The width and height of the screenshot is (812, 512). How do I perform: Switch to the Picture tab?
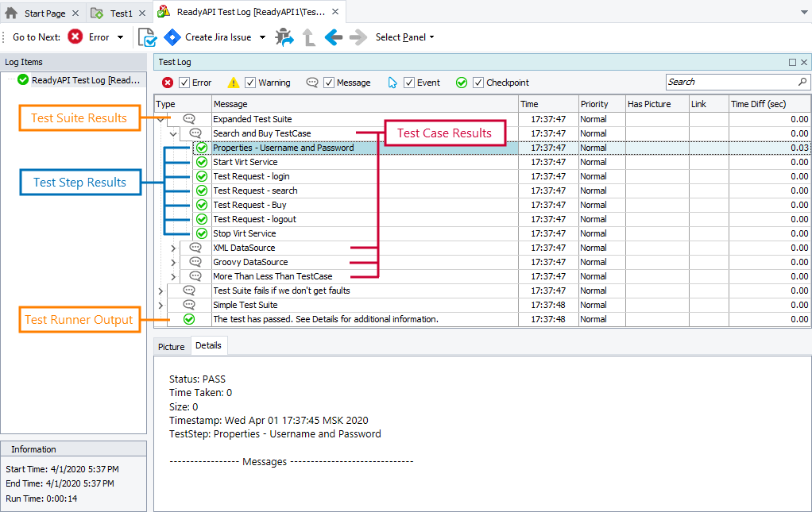coord(171,345)
